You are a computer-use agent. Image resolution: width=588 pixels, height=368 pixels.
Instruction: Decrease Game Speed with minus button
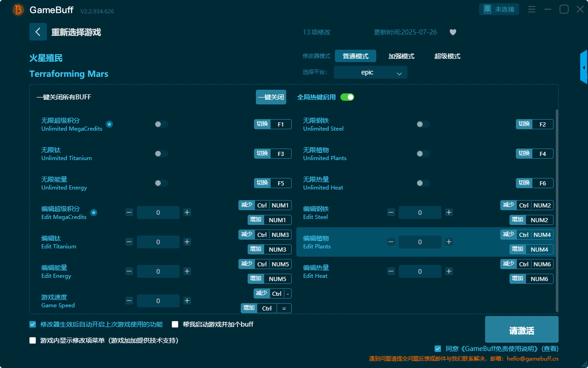129,301
